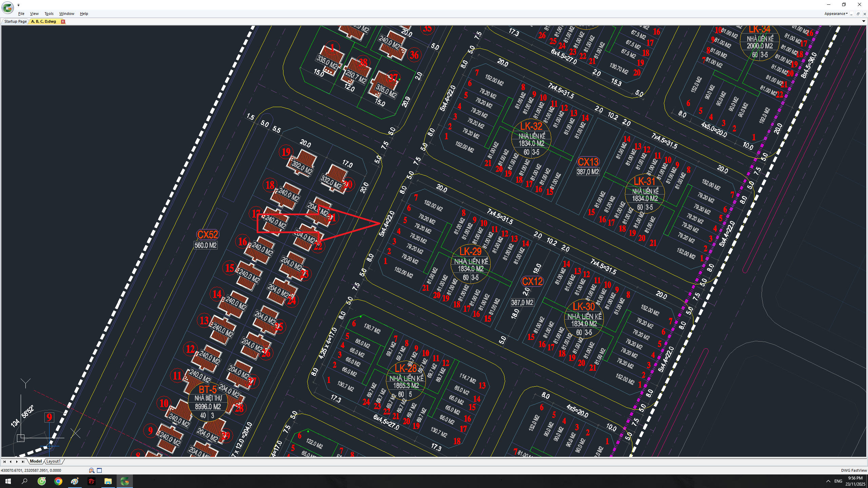
Task: Open Google Chrome from the taskbar
Action: click(58, 481)
